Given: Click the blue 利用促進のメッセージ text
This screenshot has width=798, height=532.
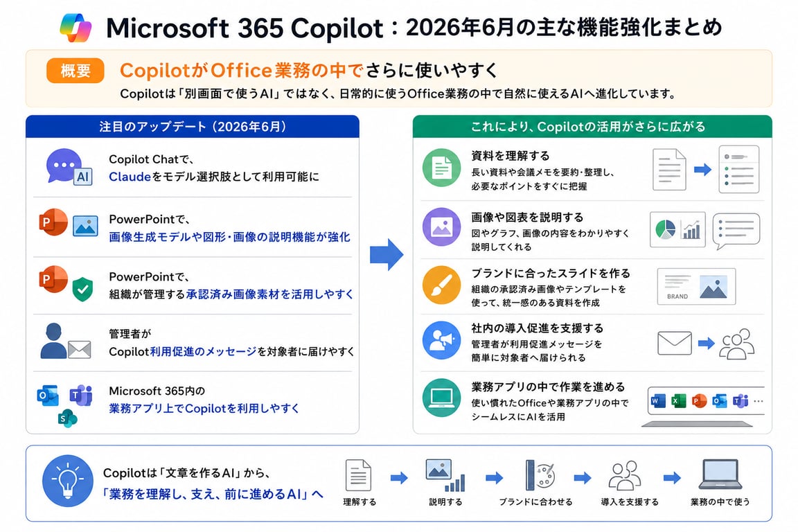Looking at the screenshot, I should [203, 351].
